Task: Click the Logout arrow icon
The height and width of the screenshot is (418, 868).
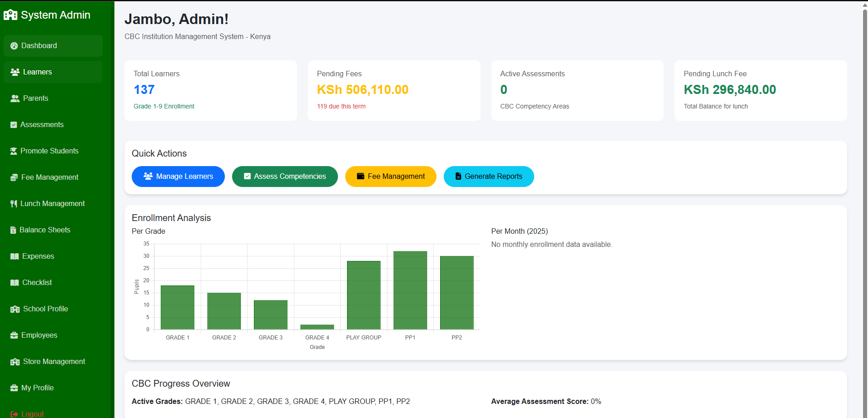Action: [14, 414]
